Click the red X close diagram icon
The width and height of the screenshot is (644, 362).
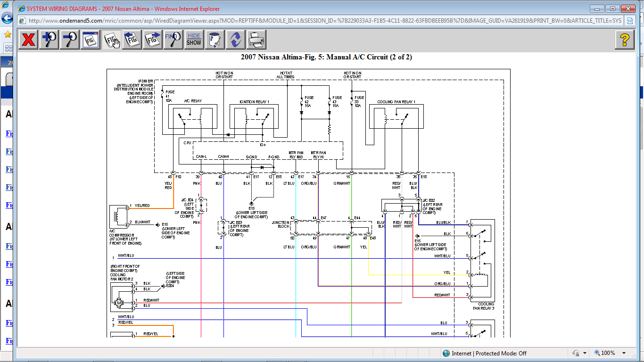[x=28, y=40]
